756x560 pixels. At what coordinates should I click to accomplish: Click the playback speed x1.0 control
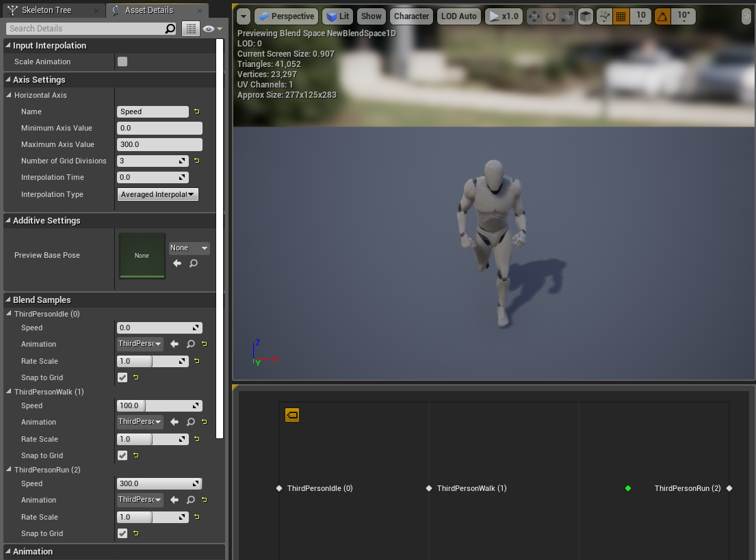point(504,16)
